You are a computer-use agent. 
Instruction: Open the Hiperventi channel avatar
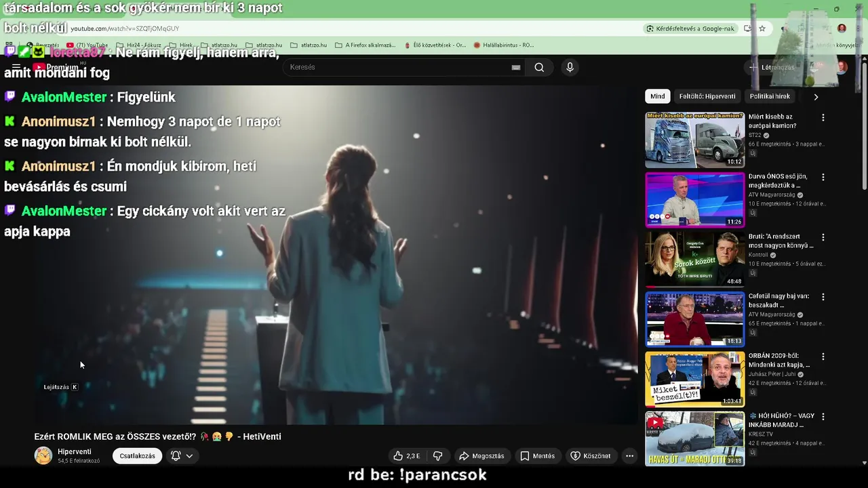pos(43,455)
